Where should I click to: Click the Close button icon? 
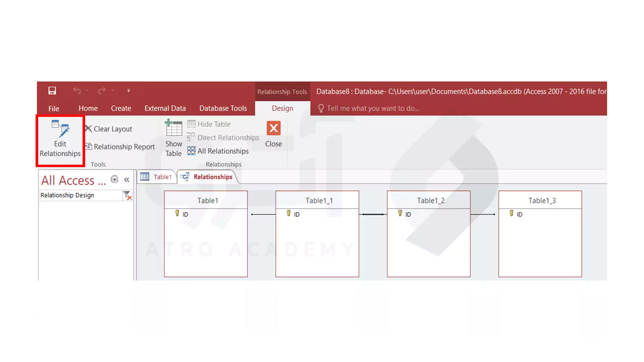click(x=274, y=129)
